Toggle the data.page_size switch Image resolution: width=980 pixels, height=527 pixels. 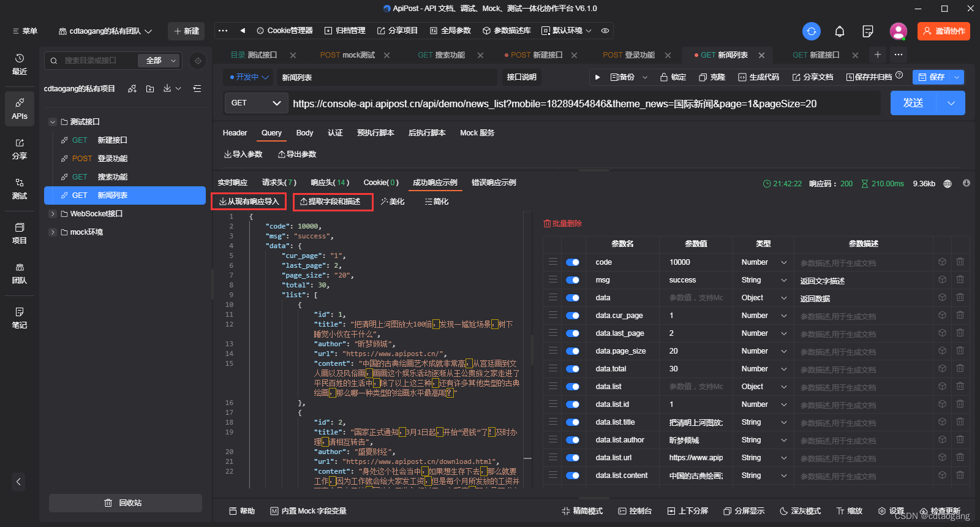[573, 351]
